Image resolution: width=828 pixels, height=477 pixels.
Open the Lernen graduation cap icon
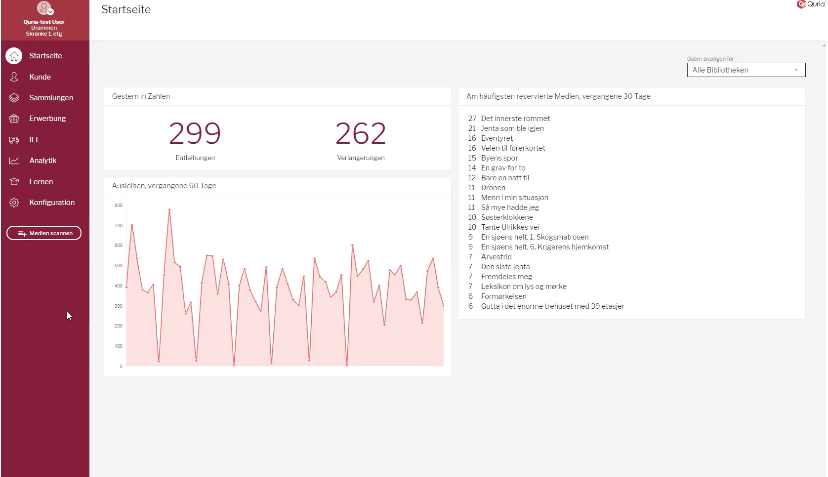(x=14, y=182)
